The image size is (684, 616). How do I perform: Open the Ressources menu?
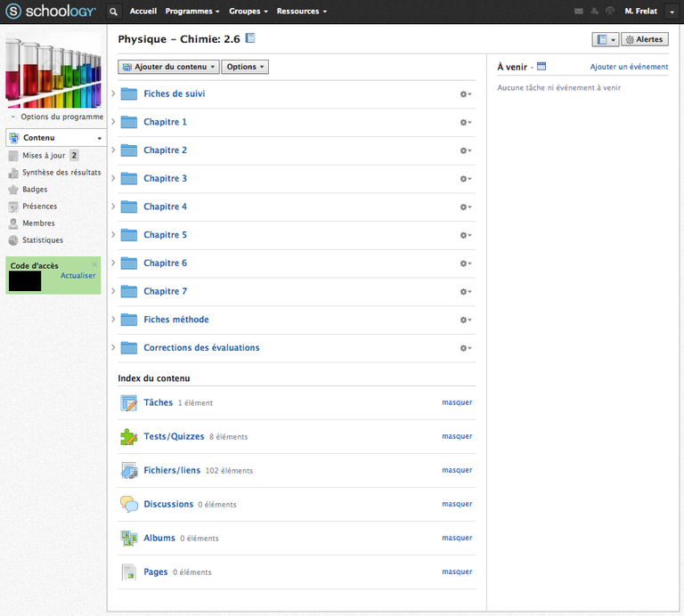tap(301, 12)
